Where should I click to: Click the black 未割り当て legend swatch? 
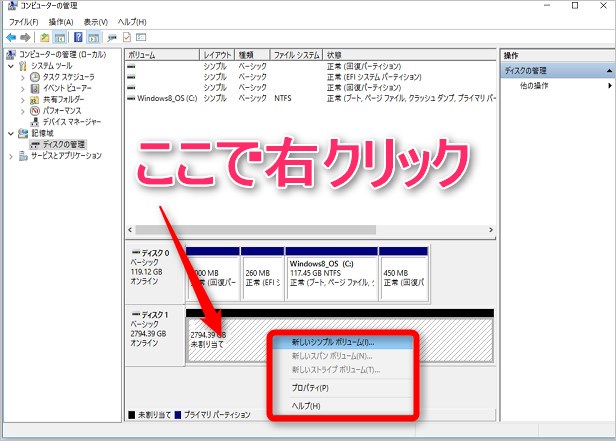[132, 415]
